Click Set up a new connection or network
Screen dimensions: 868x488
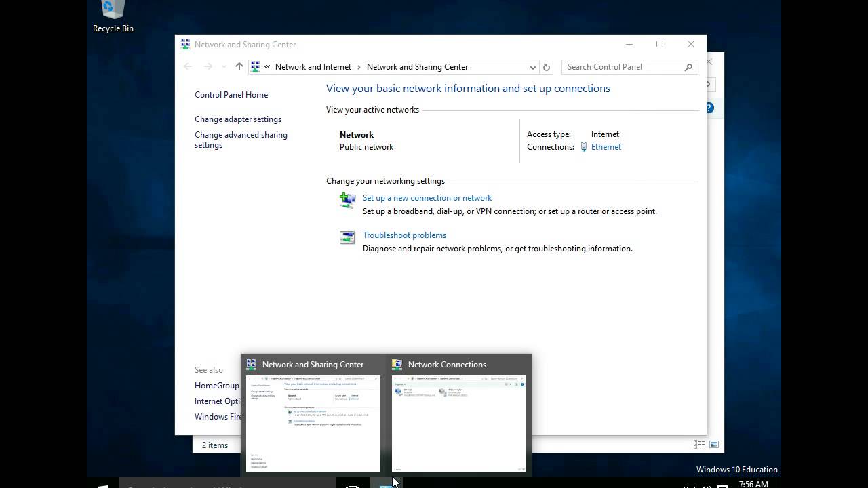point(427,198)
